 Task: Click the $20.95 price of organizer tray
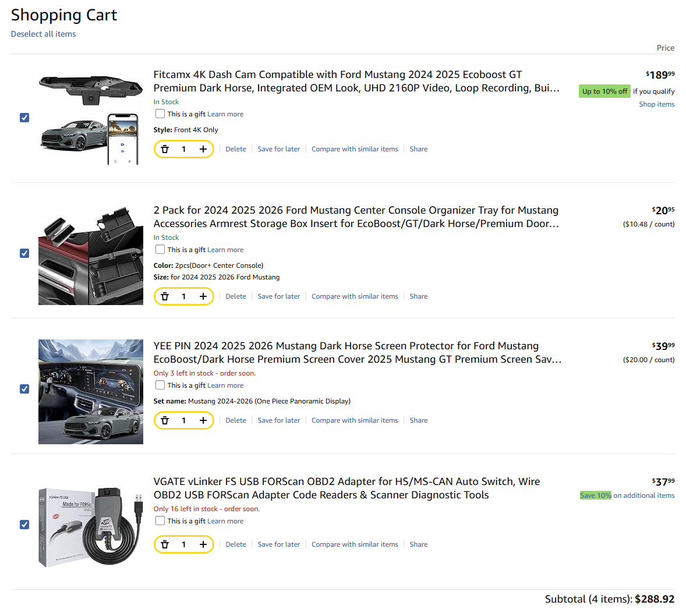(663, 210)
